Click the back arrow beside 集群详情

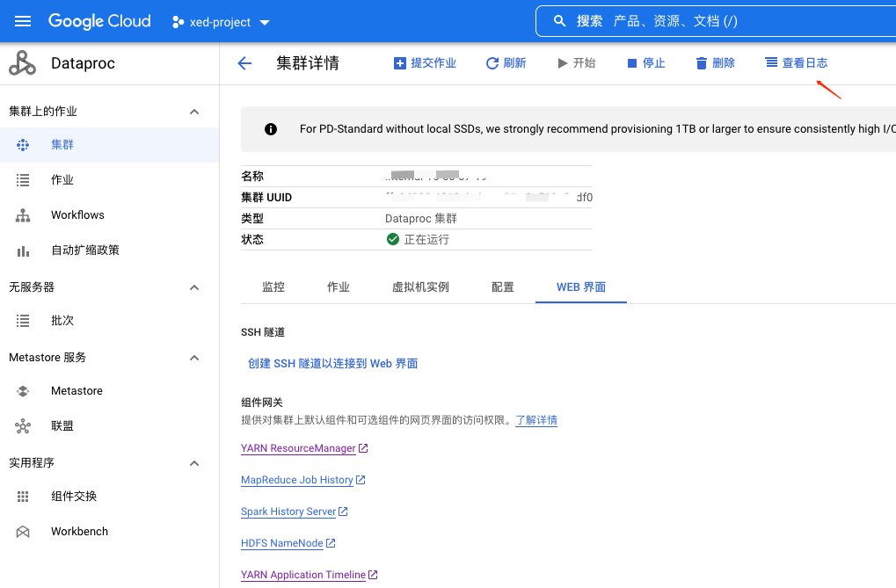(x=244, y=63)
